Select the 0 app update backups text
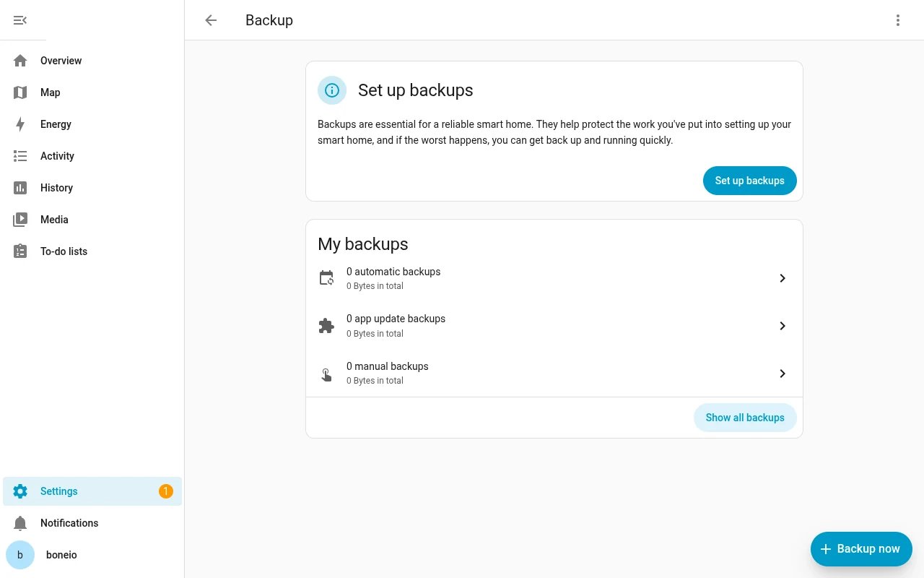 tap(396, 319)
